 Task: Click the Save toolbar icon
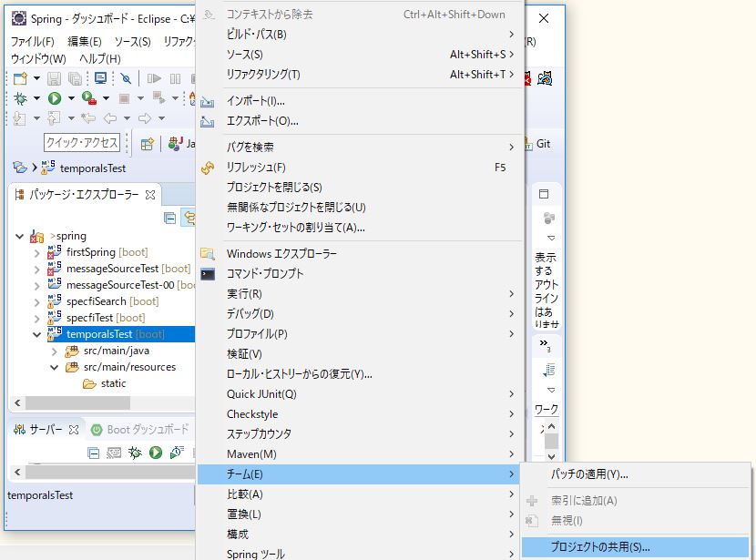[54, 78]
